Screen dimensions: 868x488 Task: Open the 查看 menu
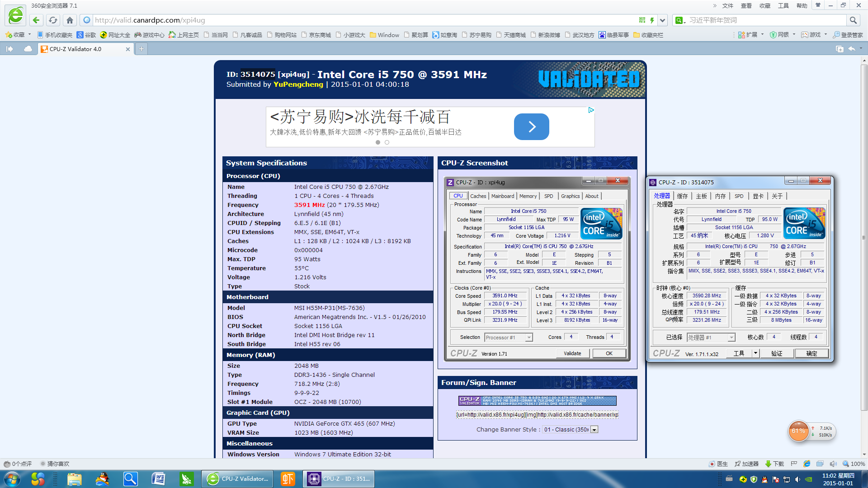(x=746, y=5)
